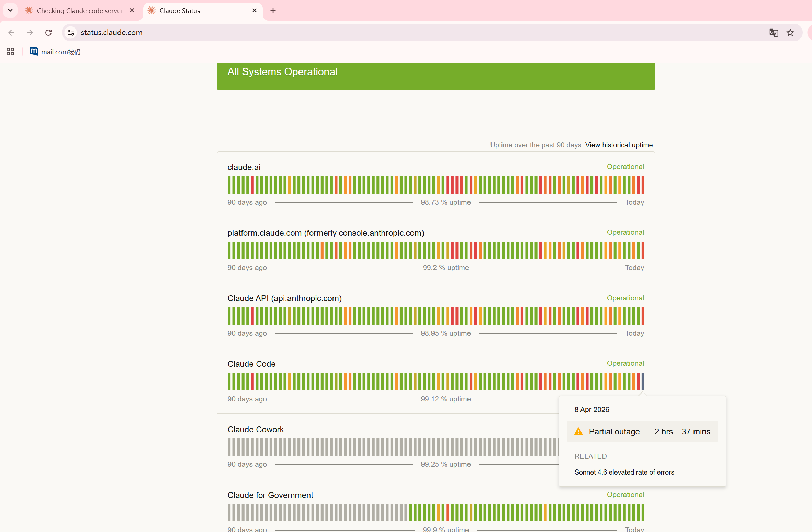Close the Checking Claude code tab
Image resolution: width=812 pixels, height=532 pixels.
point(132,11)
